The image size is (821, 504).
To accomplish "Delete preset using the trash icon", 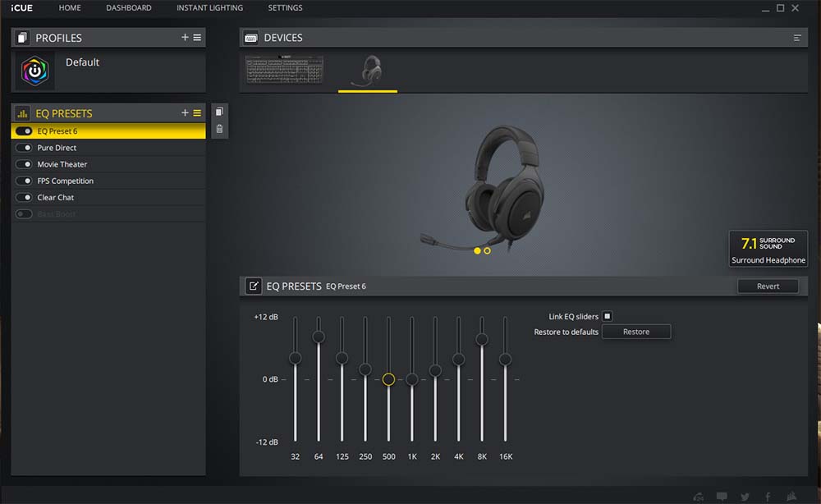I will [219, 129].
